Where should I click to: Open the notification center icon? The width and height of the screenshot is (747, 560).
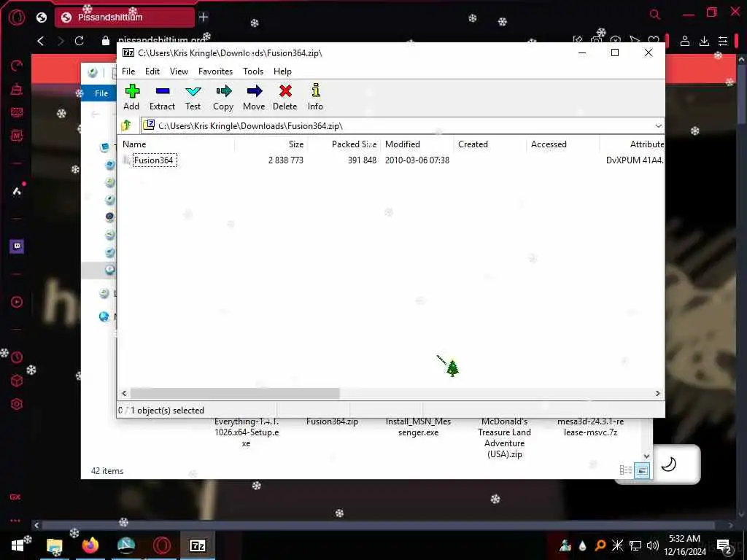point(724,546)
